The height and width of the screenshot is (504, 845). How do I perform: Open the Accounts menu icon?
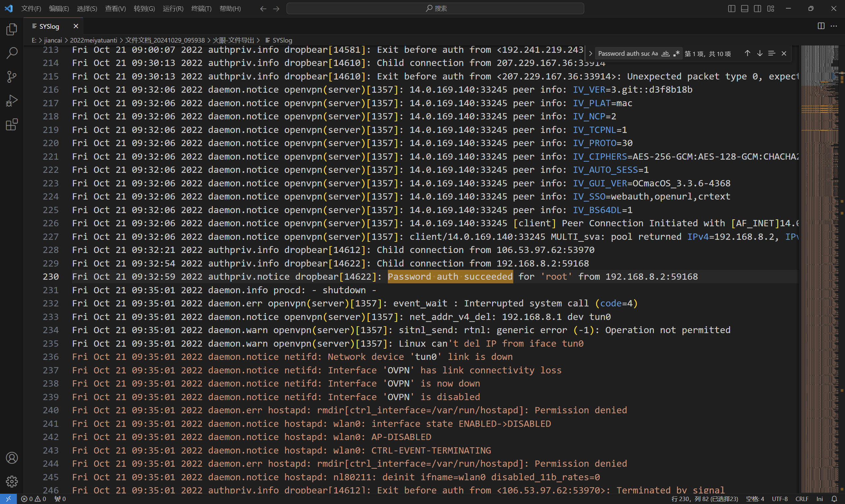click(x=12, y=458)
